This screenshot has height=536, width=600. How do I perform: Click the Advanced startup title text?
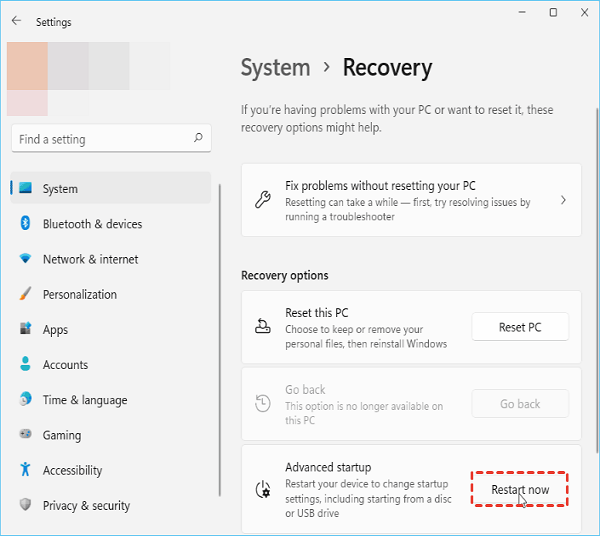point(328,467)
